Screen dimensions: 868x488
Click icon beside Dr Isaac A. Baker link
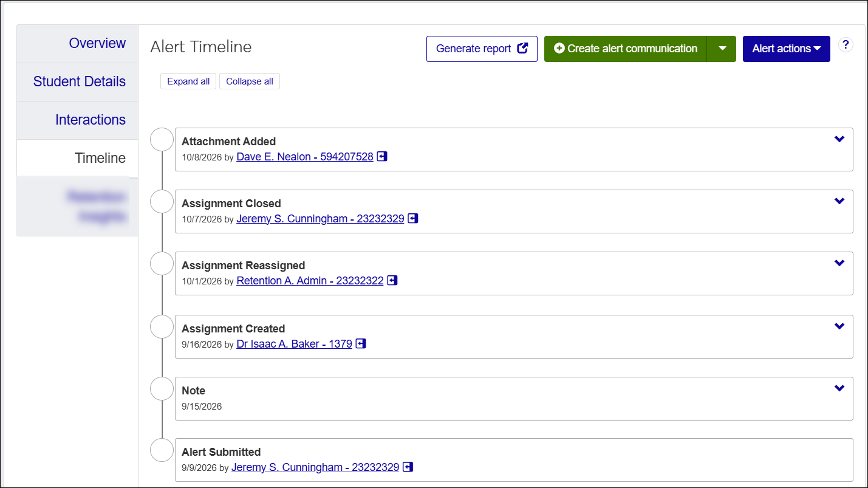[361, 344]
